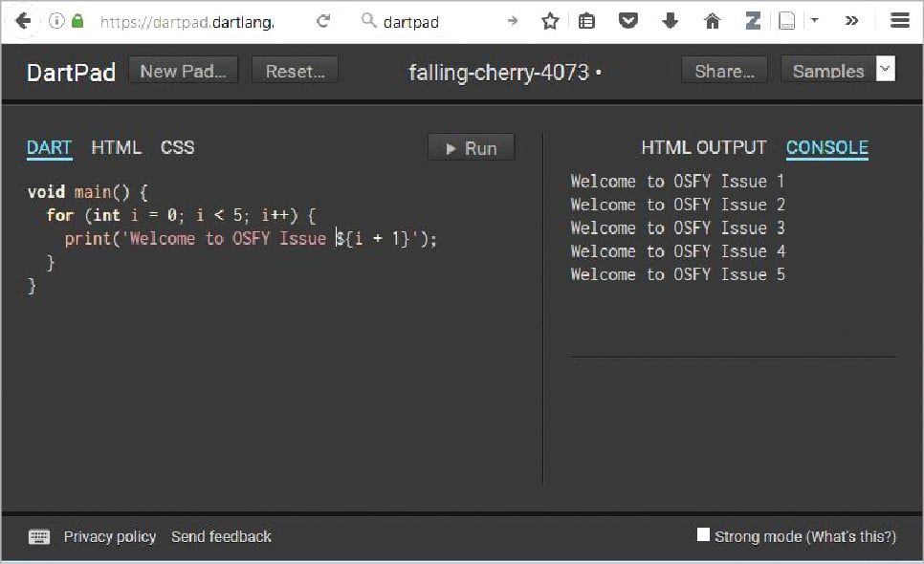
Task: Switch to the HTML editor tab
Action: (116, 147)
